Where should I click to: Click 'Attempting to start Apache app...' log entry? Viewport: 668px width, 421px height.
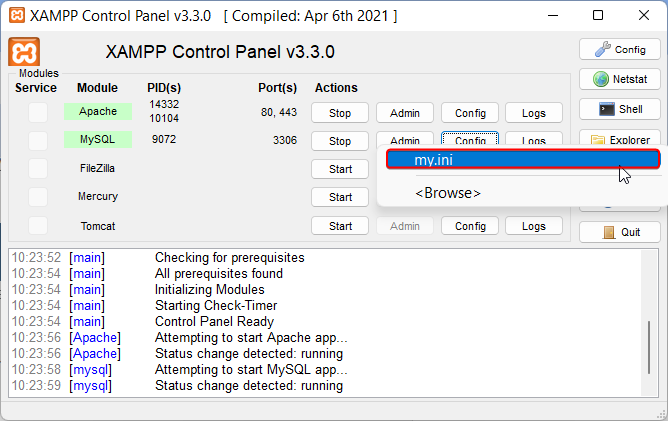click(x=251, y=337)
